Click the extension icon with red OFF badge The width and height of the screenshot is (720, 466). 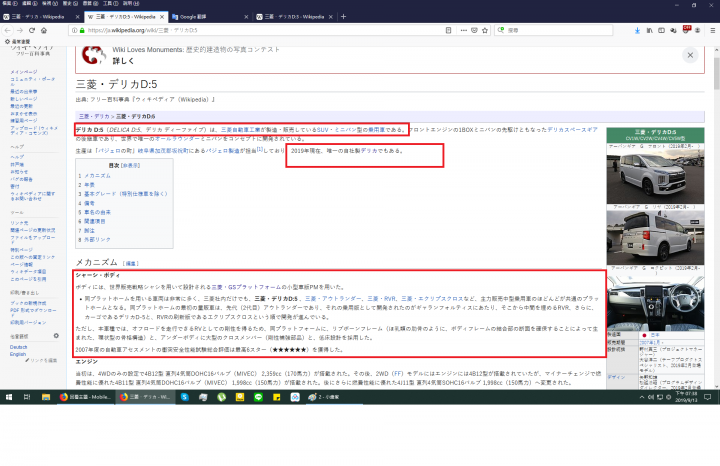686,30
